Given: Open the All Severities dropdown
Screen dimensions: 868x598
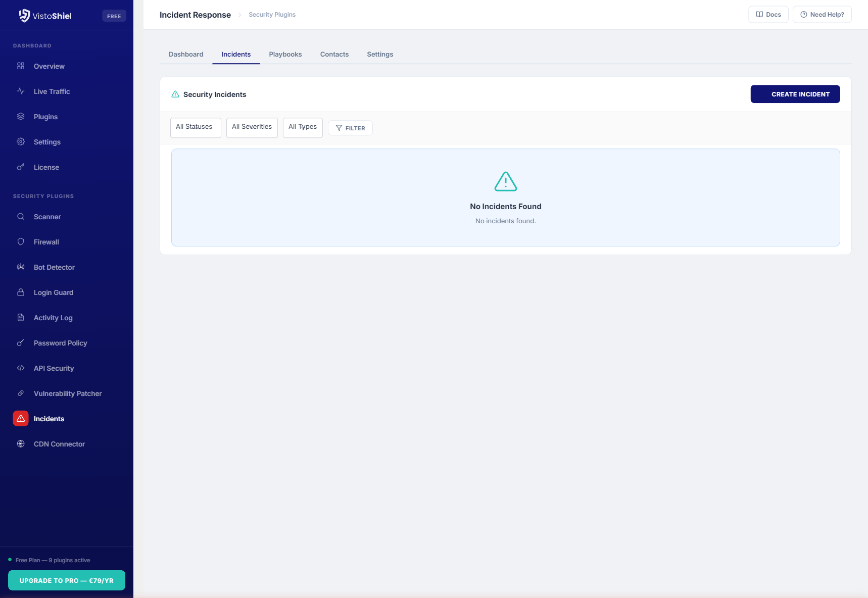Looking at the screenshot, I should click(252, 127).
